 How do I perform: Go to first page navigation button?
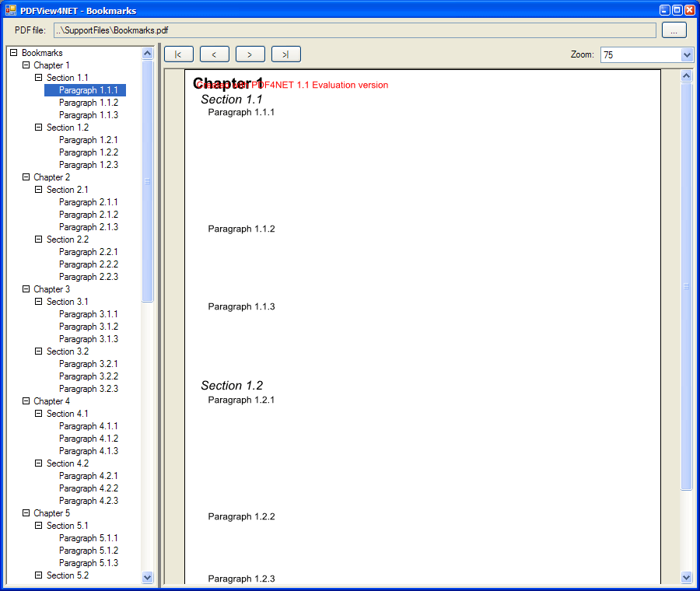coord(178,54)
